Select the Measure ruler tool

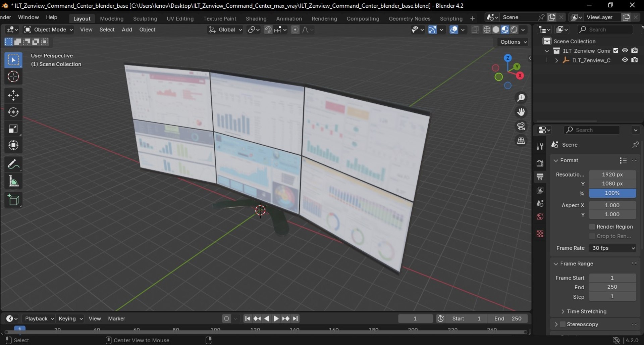click(x=13, y=181)
